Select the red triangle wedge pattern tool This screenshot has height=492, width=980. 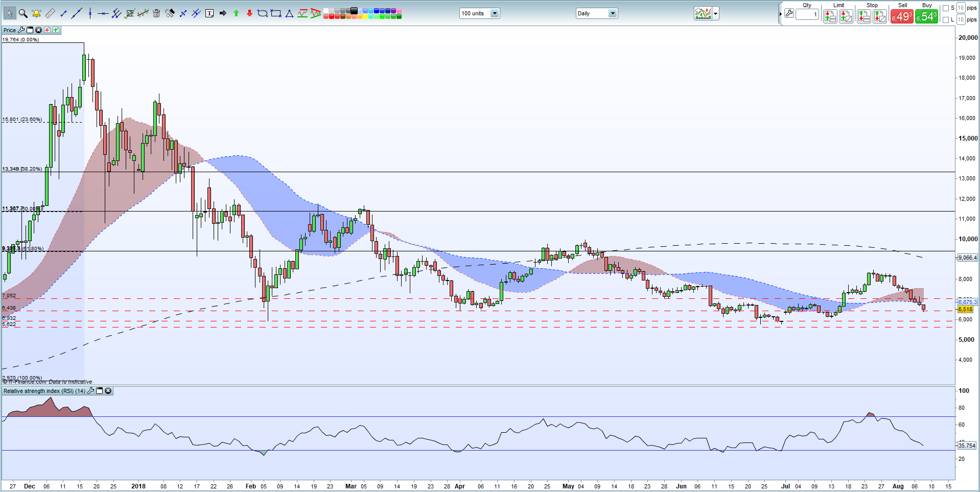[x=316, y=13]
